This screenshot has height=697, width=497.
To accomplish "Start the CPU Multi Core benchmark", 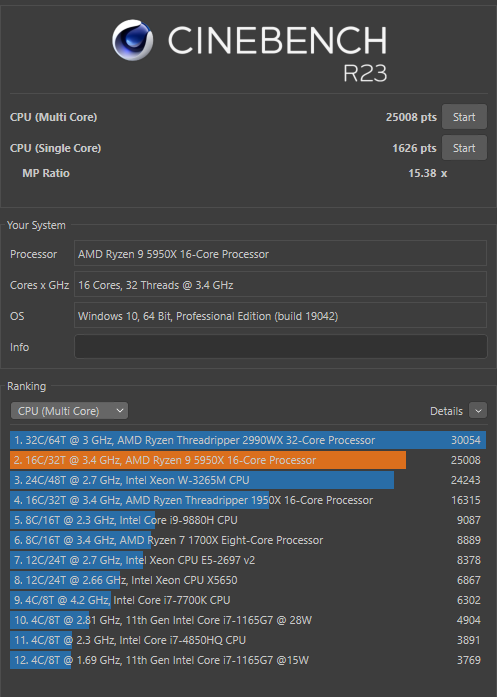I will pyautogui.click(x=464, y=117).
